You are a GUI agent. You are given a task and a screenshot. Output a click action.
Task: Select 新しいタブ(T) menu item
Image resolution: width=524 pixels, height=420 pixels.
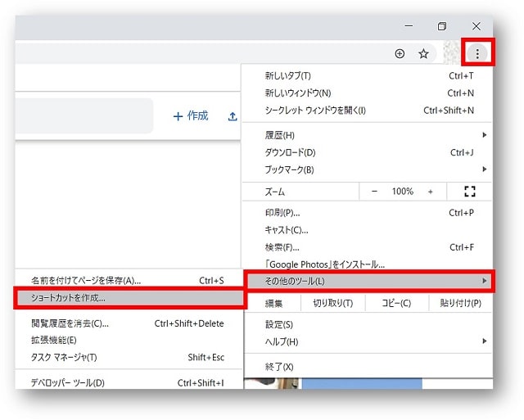coord(367,76)
